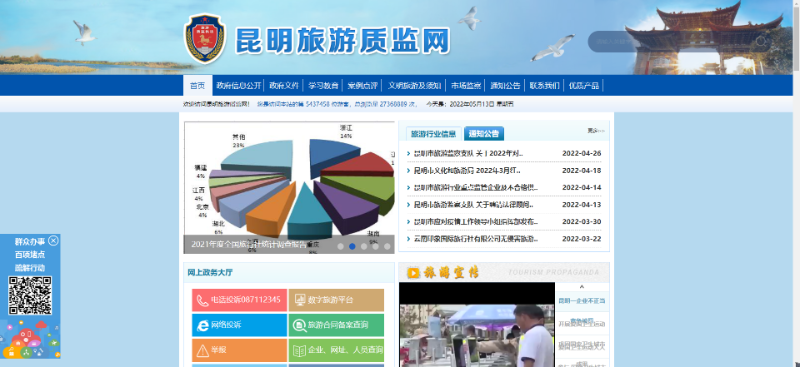Close the floating 群众办事 side panel
Screen dimensions: 800x367
tap(54, 240)
